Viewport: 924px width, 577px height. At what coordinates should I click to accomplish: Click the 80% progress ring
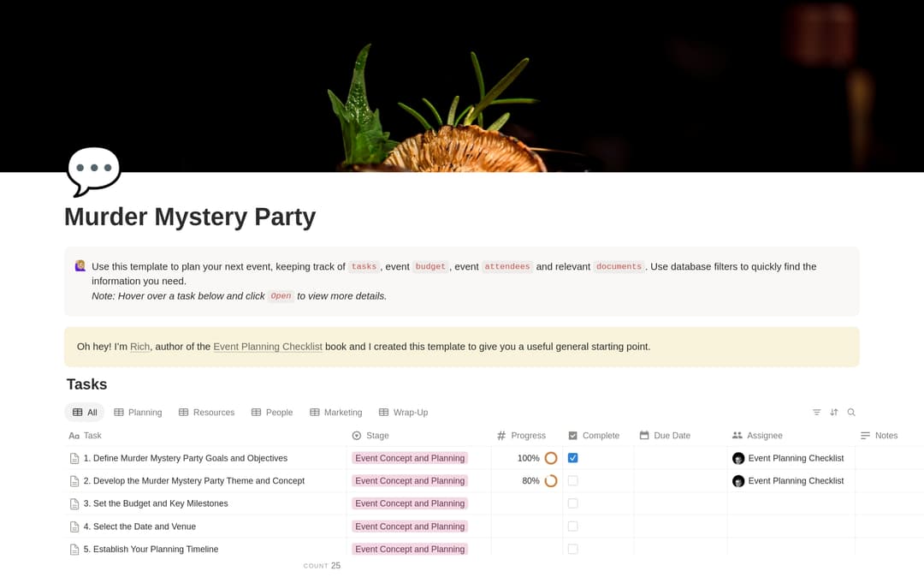pos(551,481)
